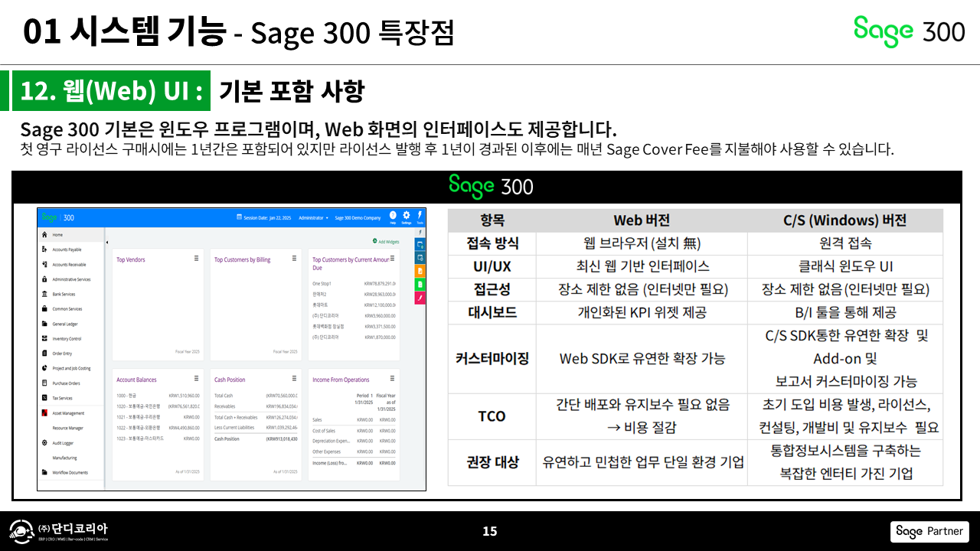980x551 pixels.
Task: Click the '원격 접속' table cell
Action: coord(845,243)
